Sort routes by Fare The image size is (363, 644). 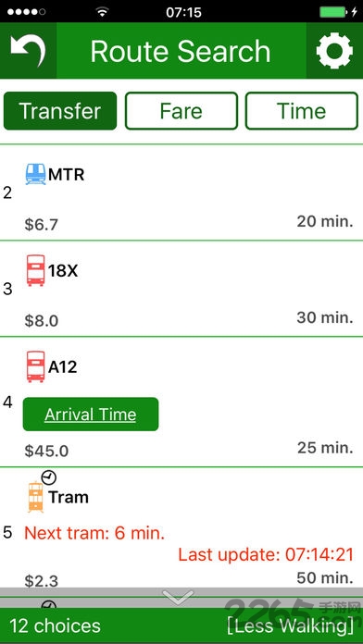(x=181, y=111)
